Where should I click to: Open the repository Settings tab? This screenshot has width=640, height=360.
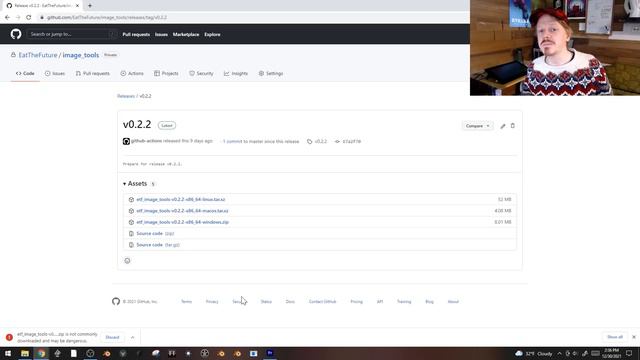(x=271, y=73)
